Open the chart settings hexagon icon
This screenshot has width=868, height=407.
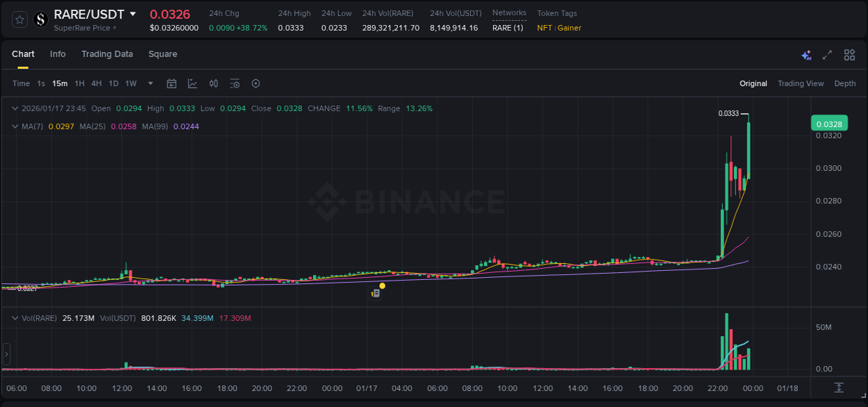256,83
